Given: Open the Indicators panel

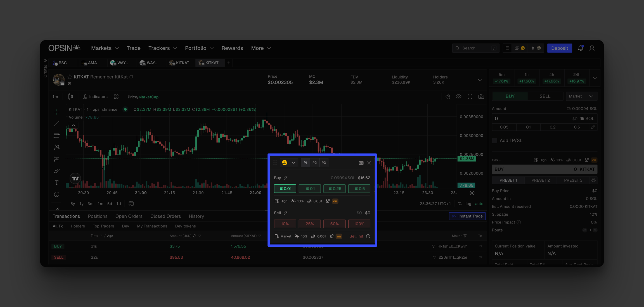Looking at the screenshot, I should (x=95, y=97).
